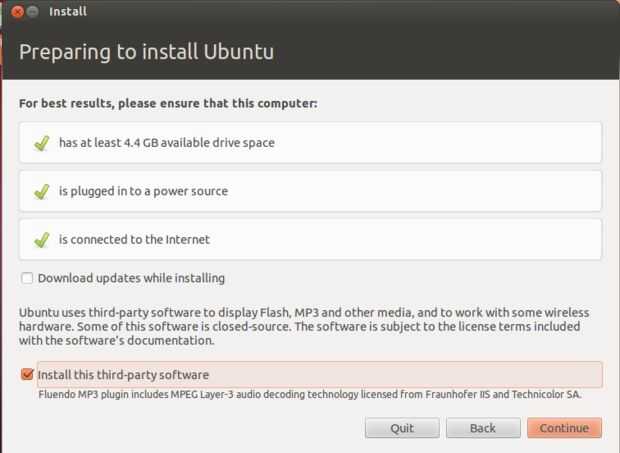The height and width of the screenshot is (453, 620).
Task: Click the Preparing to install Ubuntu heading
Action: coord(146,51)
